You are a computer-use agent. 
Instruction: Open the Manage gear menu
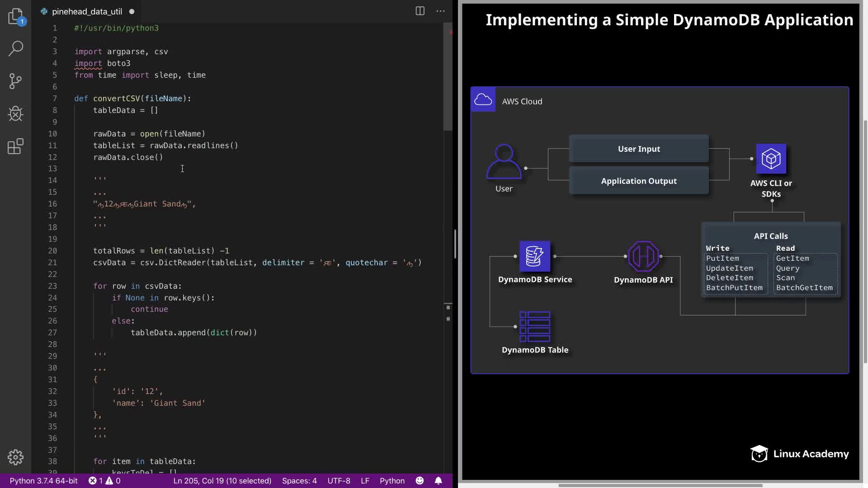(15, 457)
